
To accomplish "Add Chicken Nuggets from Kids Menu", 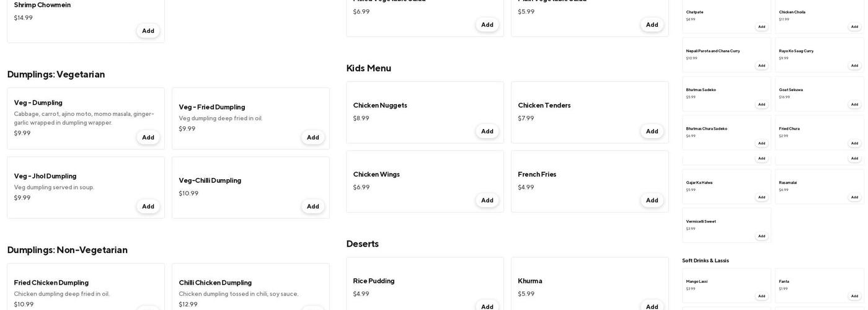I will click(487, 131).
